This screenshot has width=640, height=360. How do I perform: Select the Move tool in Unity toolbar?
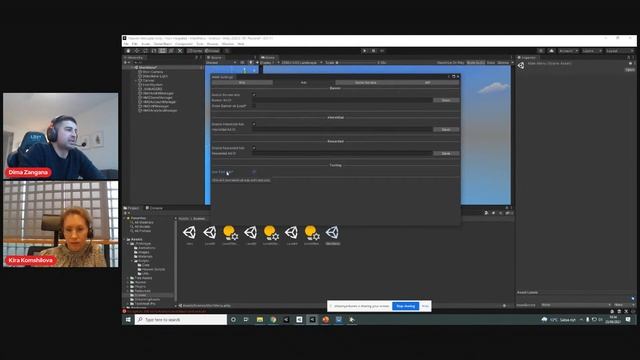coord(137,51)
